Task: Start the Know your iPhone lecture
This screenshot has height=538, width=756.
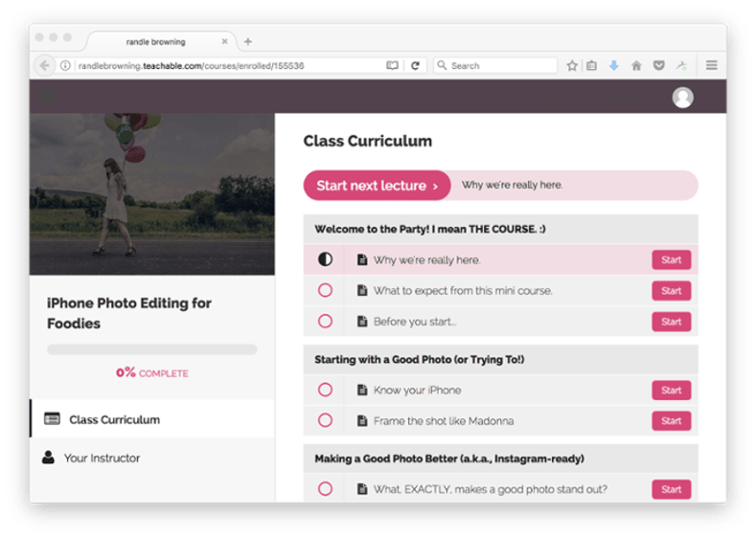Action: click(x=671, y=390)
